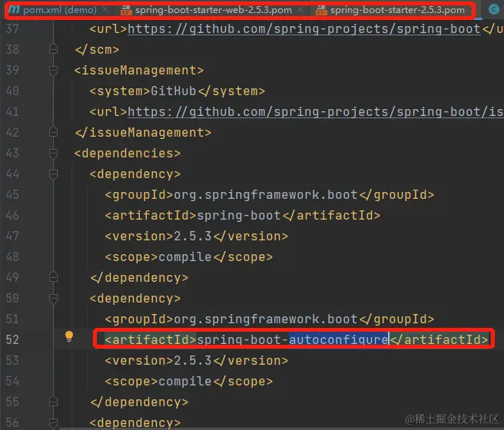Click version 2.5.3 on line 47
Viewport: 504px width, 430px height.
click(x=192, y=236)
